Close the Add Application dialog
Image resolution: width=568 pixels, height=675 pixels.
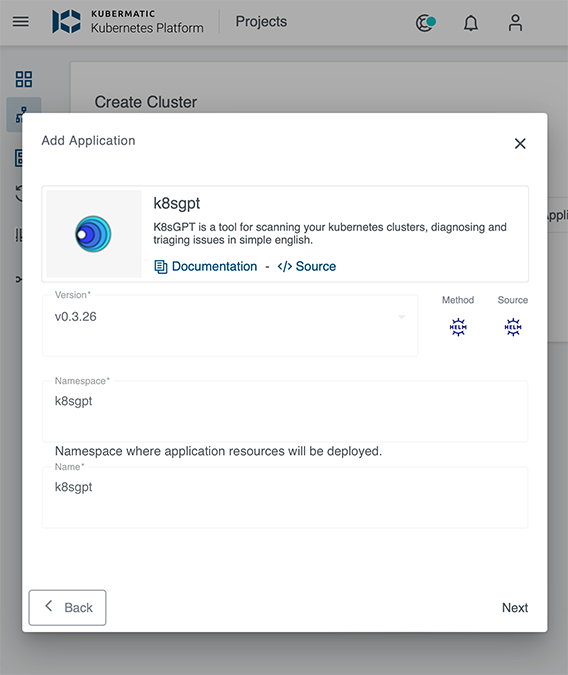pos(520,143)
